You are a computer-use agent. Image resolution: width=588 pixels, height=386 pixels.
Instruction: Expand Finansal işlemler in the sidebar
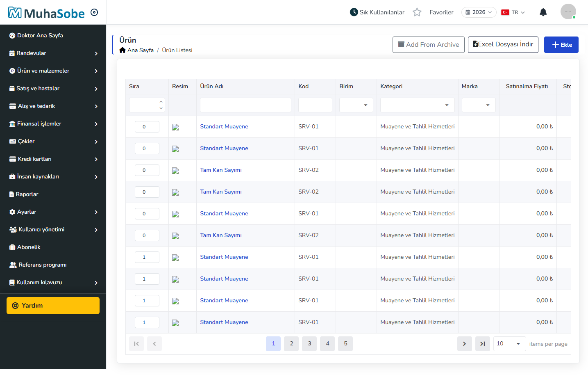pyautogui.click(x=53, y=124)
